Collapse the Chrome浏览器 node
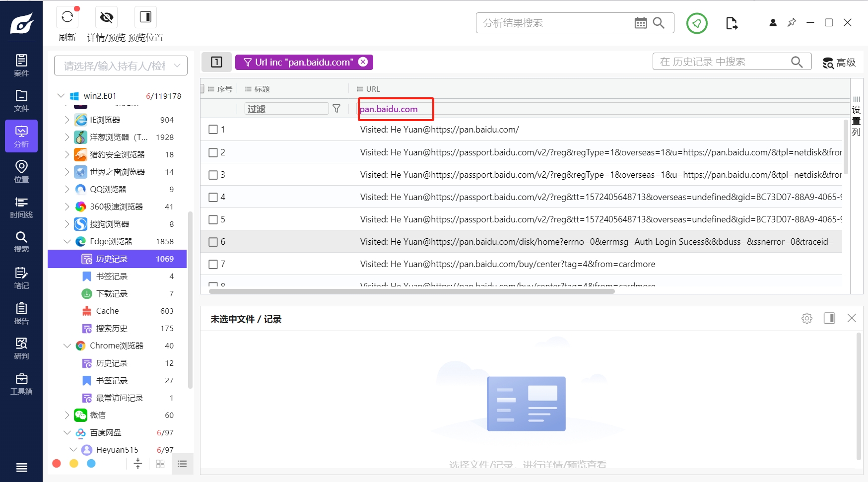The height and width of the screenshot is (482, 868). click(67, 345)
